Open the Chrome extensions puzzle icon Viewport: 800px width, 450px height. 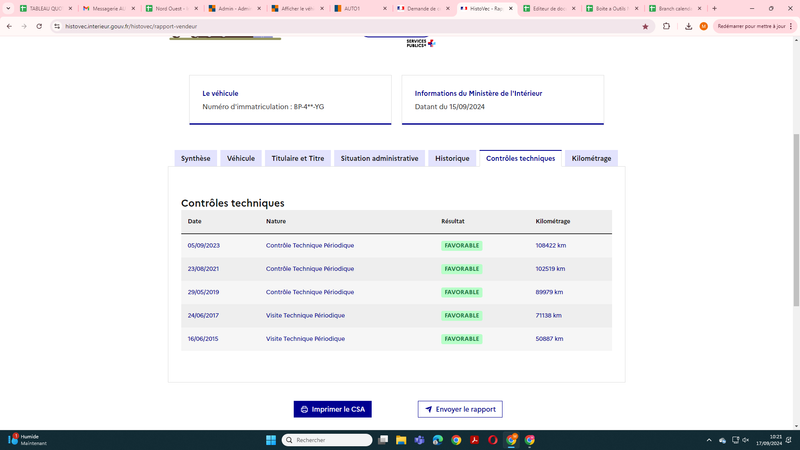[666, 26]
